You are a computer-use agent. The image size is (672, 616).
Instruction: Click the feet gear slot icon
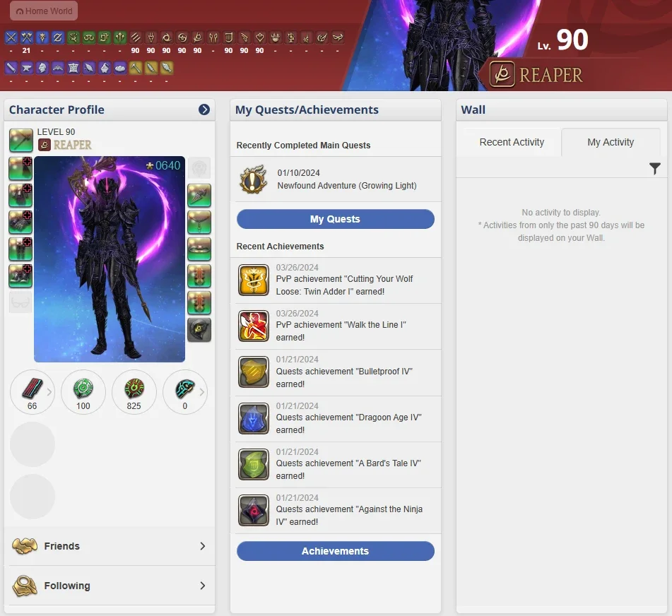point(20,276)
